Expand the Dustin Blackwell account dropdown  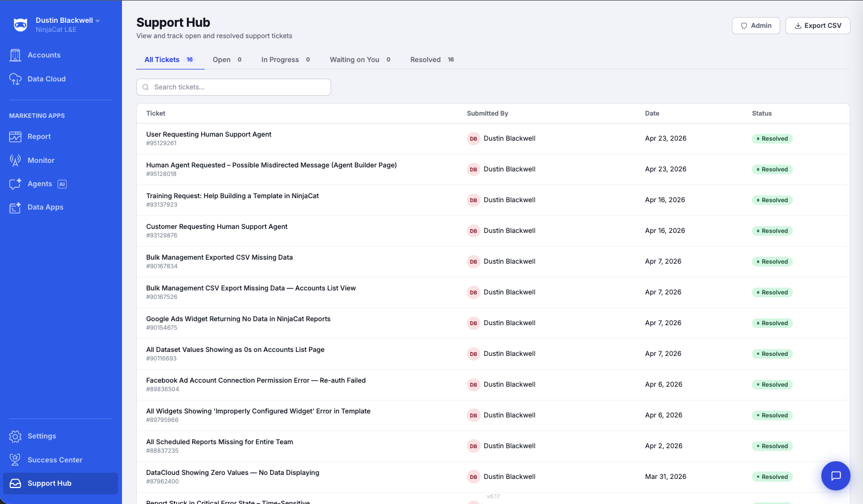click(x=68, y=21)
